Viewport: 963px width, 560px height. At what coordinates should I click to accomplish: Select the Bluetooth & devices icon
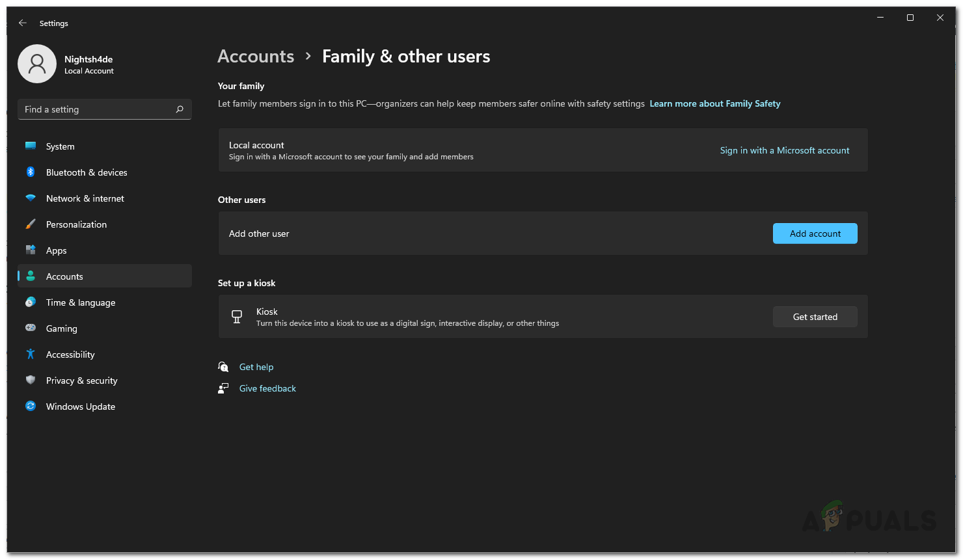click(31, 172)
